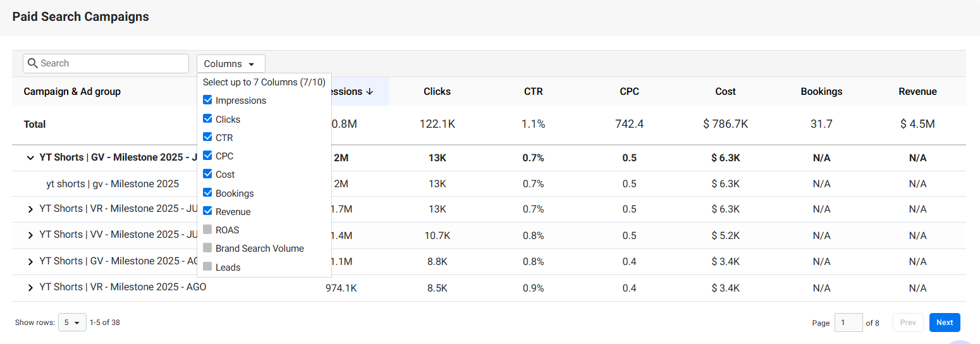Image resolution: width=980 pixels, height=344 pixels.
Task: Tick the Leads column checkbox
Action: click(x=207, y=267)
